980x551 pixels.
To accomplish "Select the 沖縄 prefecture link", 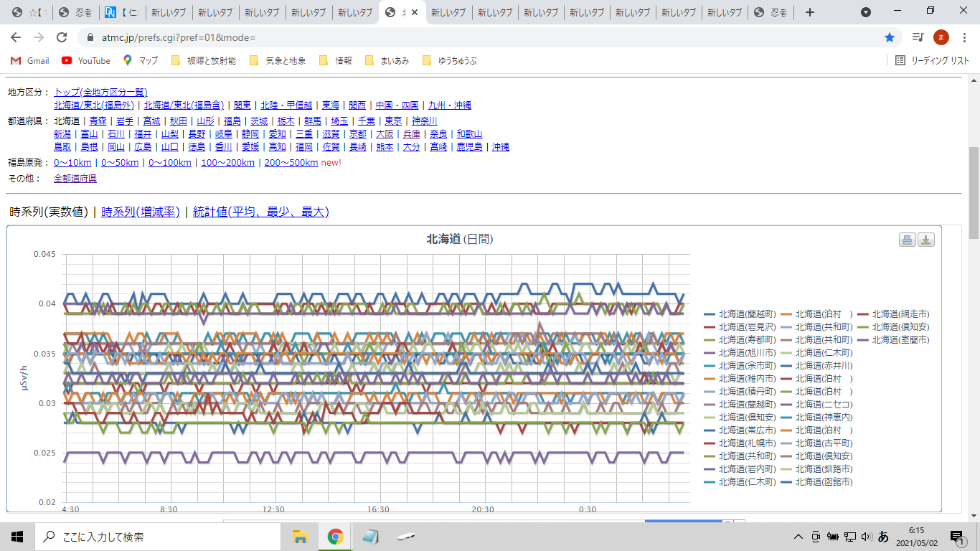I will 500,147.
